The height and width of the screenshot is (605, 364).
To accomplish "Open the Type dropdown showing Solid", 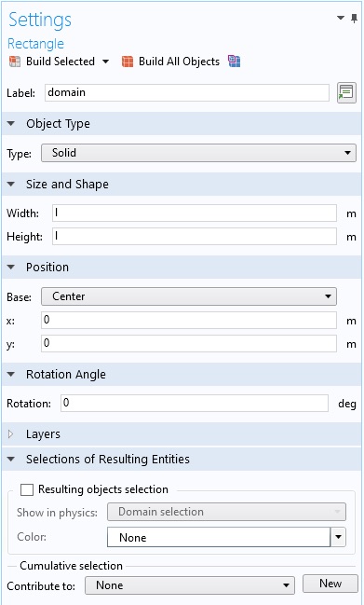I will [x=198, y=153].
